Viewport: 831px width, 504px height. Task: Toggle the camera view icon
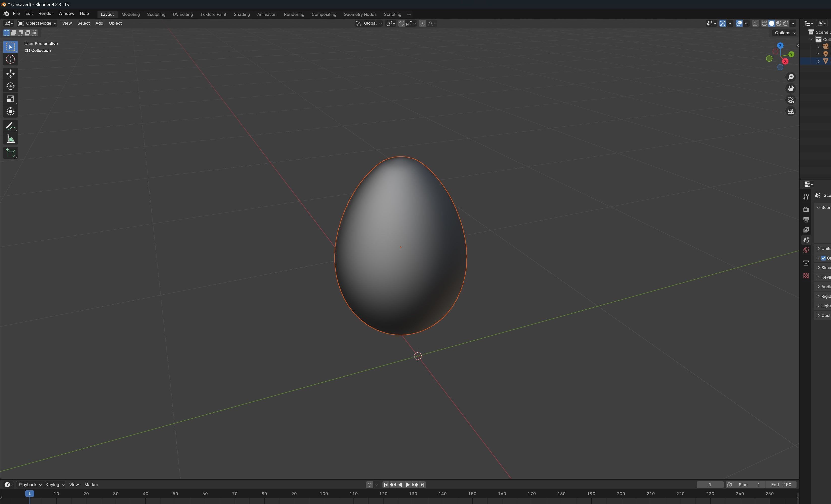tap(790, 100)
